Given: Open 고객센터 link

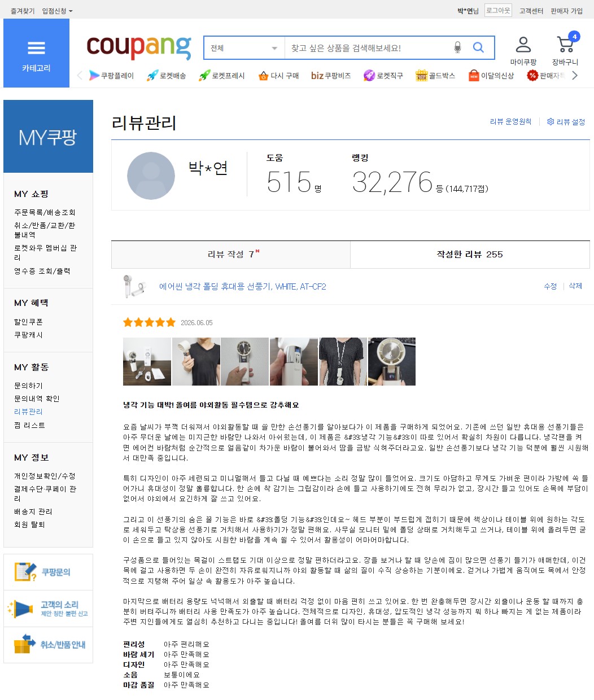Looking at the screenshot, I should click(x=531, y=11).
